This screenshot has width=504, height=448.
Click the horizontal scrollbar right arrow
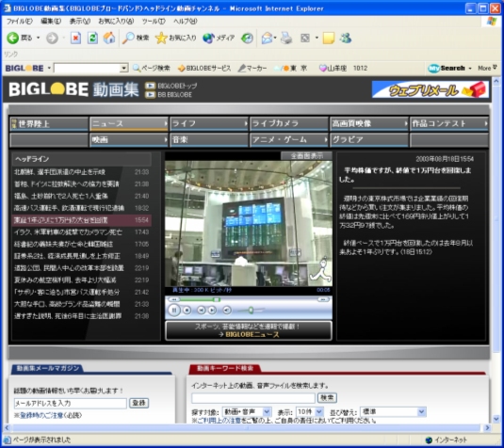[487, 427]
